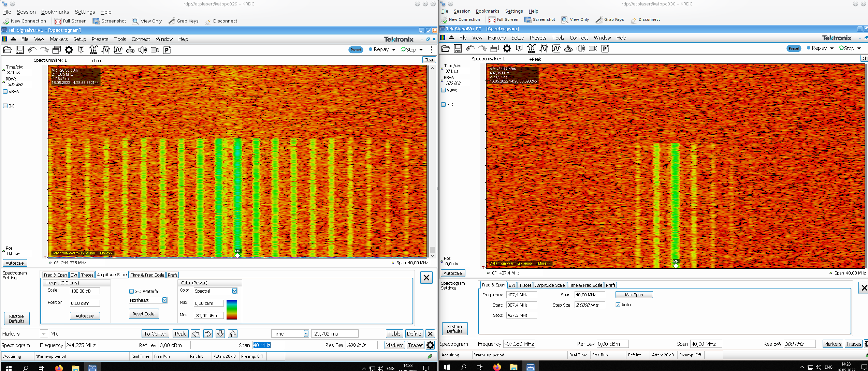Switch to Freq & Span tab in left settings
The image size is (868, 371).
tap(56, 275)
